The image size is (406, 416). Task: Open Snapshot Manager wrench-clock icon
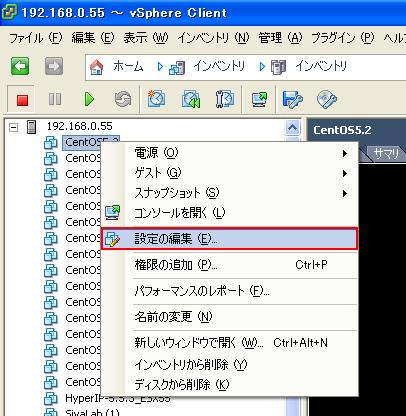225,99
